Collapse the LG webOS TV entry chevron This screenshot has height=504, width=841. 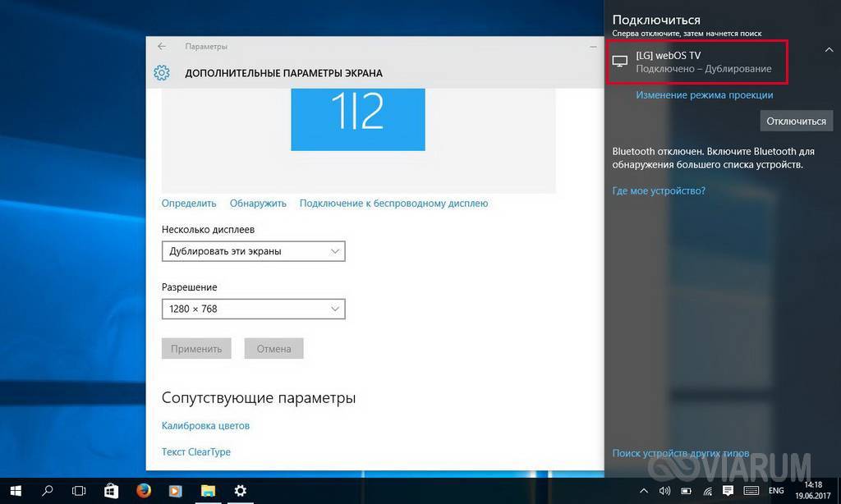click(829, 50)
